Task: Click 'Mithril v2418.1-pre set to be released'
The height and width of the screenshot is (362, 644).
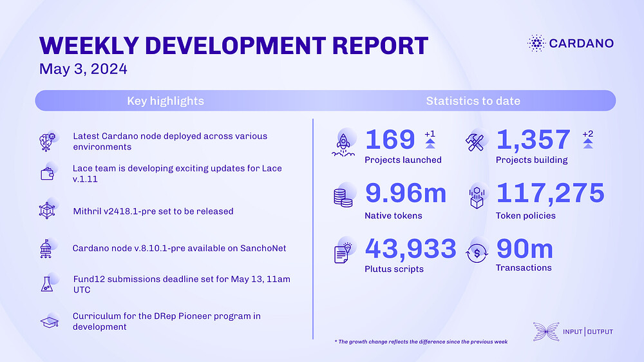Action: point(153,211)
